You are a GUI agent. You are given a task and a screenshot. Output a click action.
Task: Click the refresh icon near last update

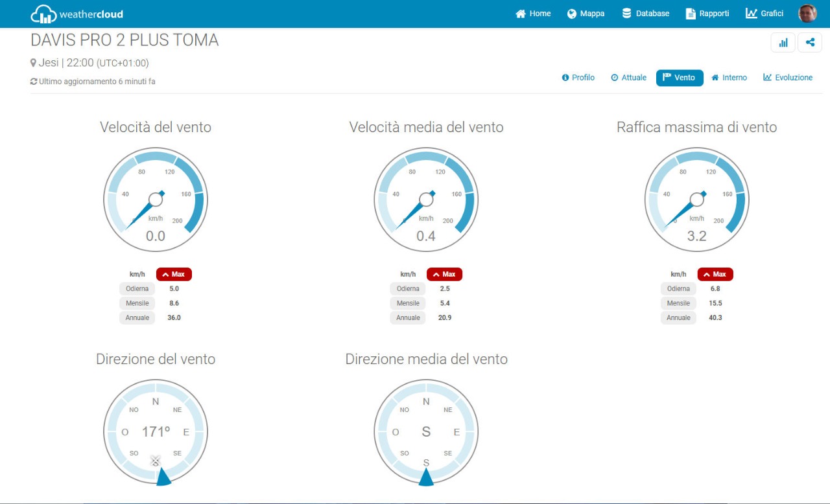34,82
